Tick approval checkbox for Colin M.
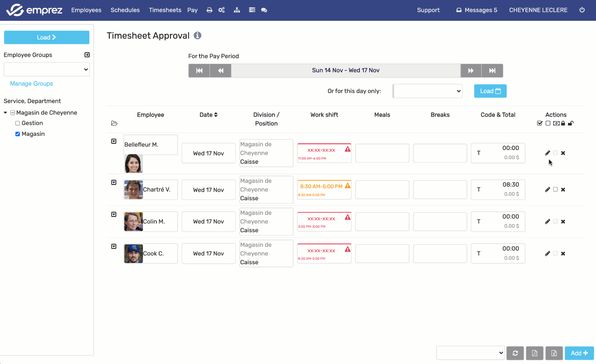The height and width of the screenshot is (364, 596). click(555, 221)
